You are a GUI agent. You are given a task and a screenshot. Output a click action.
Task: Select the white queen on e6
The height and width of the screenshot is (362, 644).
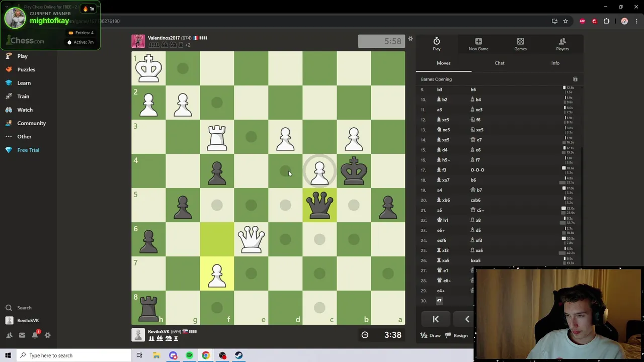tap(251, 239)
